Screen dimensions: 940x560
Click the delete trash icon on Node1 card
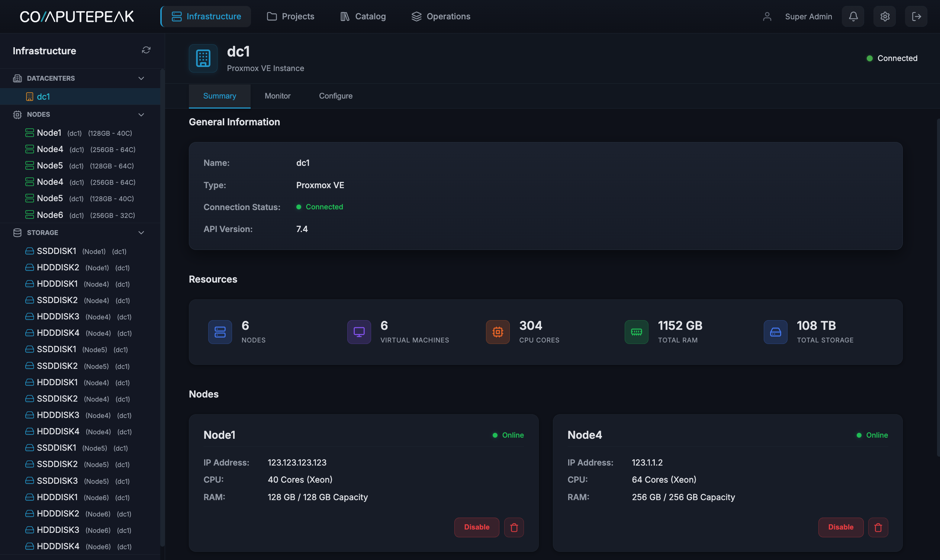point(514,527)
